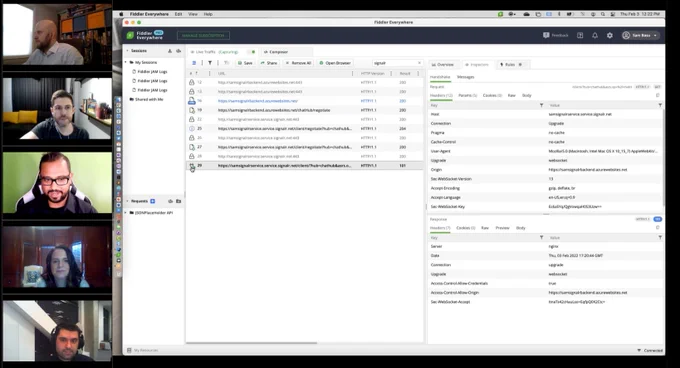Click the filter icon on the request Key column
Screen dimensions: 680x368
(541, 105)
